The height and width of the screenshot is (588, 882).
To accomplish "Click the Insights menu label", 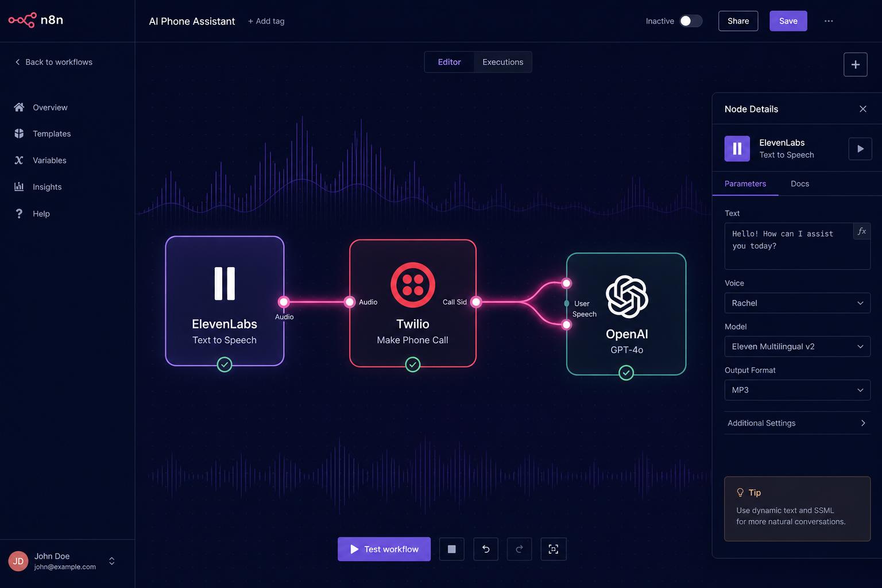I will (x=47, y=187).
